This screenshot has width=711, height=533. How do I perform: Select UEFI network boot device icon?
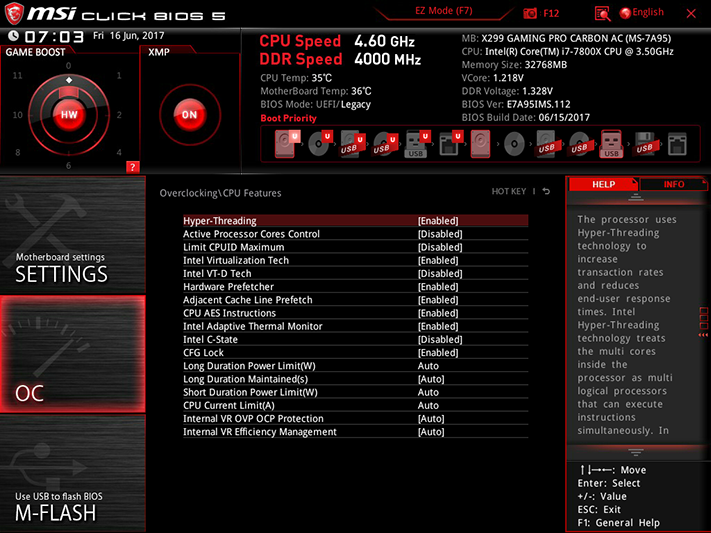(x=450, y=144)
